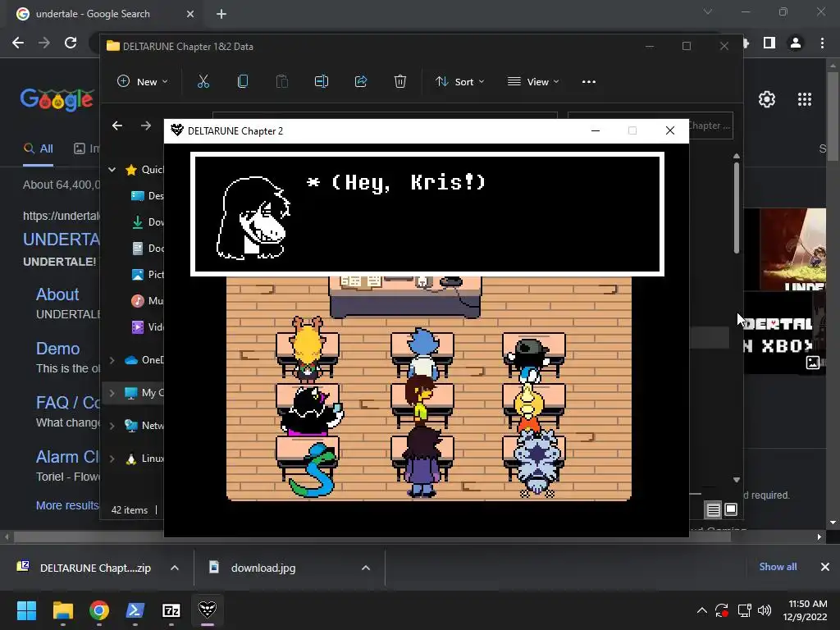Select the All search tab in Google
This screenshot has width=840, height=630.
pyautogui.click(x=39, y=148)
